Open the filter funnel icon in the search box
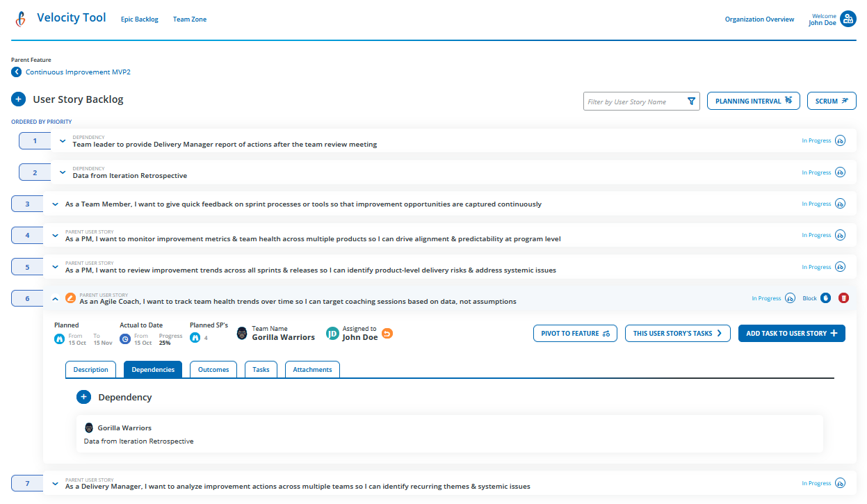 point(692,101)
